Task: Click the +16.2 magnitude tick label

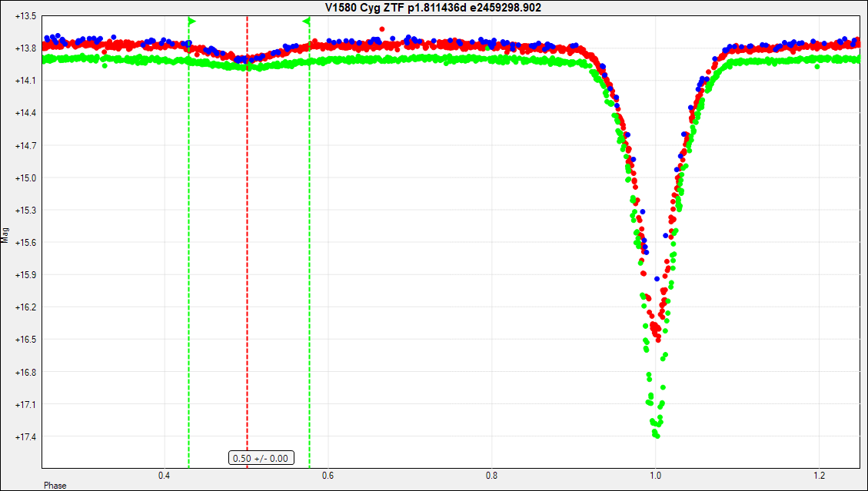Action: click(25, 307)
